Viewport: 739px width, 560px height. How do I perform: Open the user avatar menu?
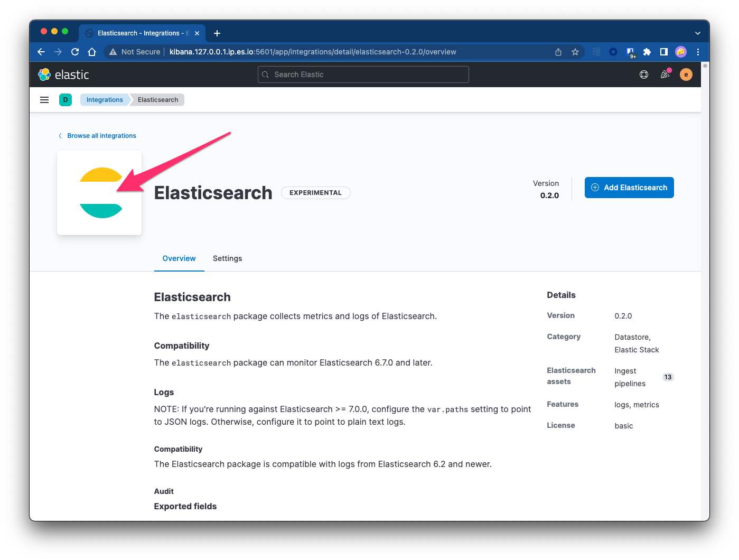tap(686, 74)
